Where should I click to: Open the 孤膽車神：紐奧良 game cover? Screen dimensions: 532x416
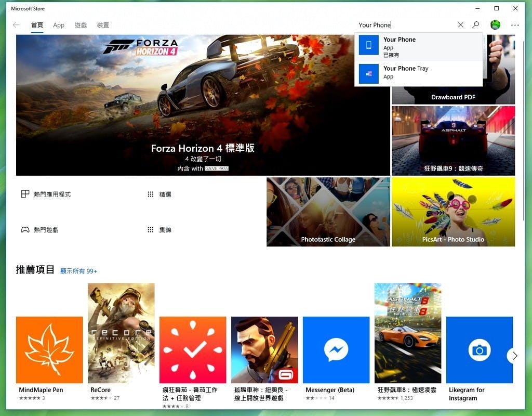tap(264, 350)
